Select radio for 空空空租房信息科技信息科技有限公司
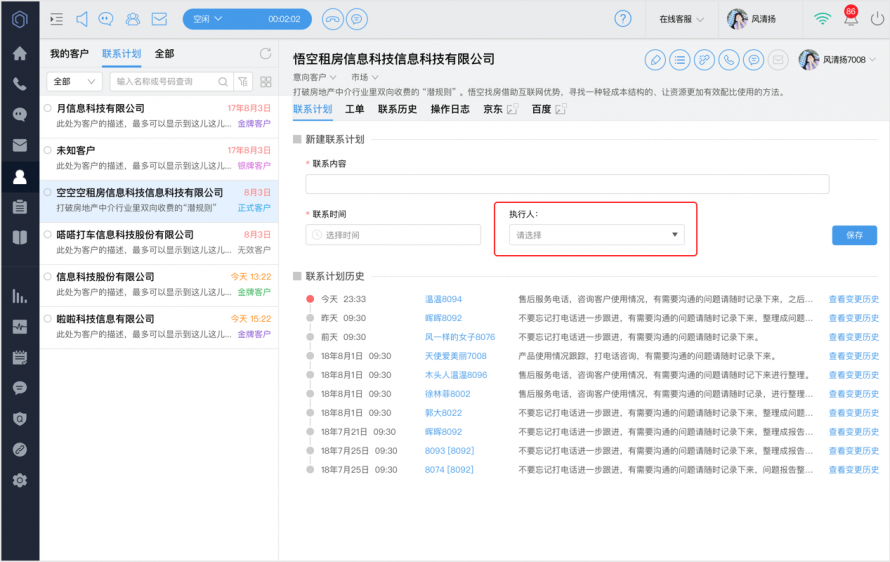The image size is (890, 562). [48, 192]
